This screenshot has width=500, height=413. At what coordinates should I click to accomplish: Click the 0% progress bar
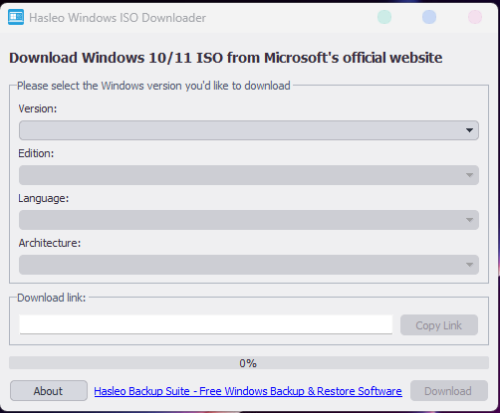[249, 363]
